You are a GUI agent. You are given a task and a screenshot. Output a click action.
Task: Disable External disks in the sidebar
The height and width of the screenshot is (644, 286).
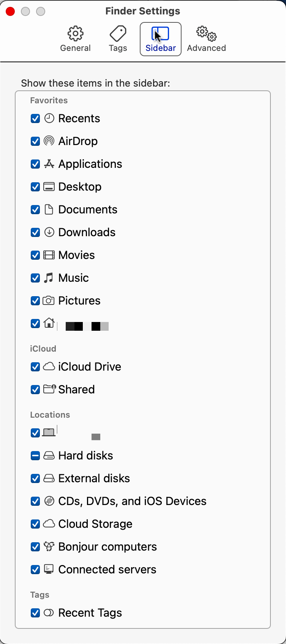35,478
